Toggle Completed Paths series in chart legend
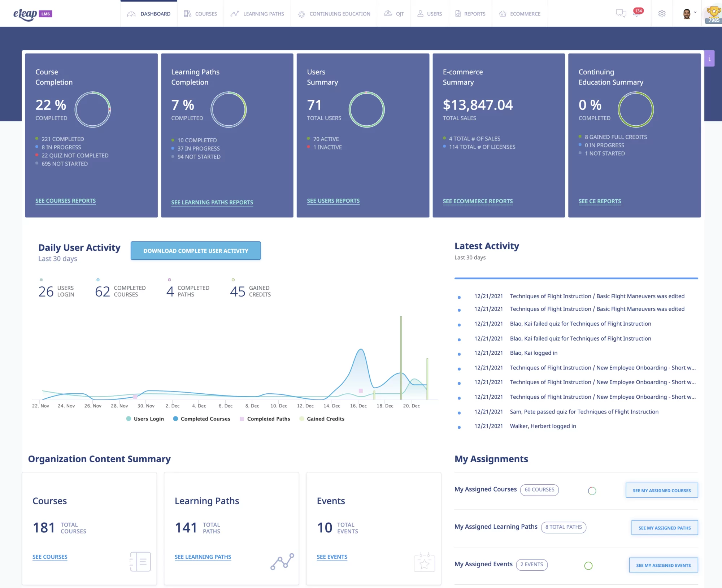 (265, 419)
